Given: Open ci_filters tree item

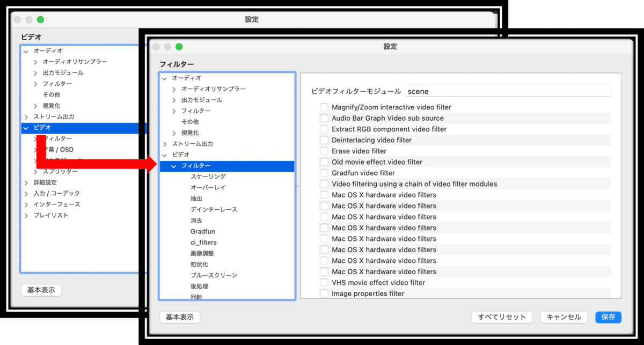Looking at the screenshot, I should (203, 243).
